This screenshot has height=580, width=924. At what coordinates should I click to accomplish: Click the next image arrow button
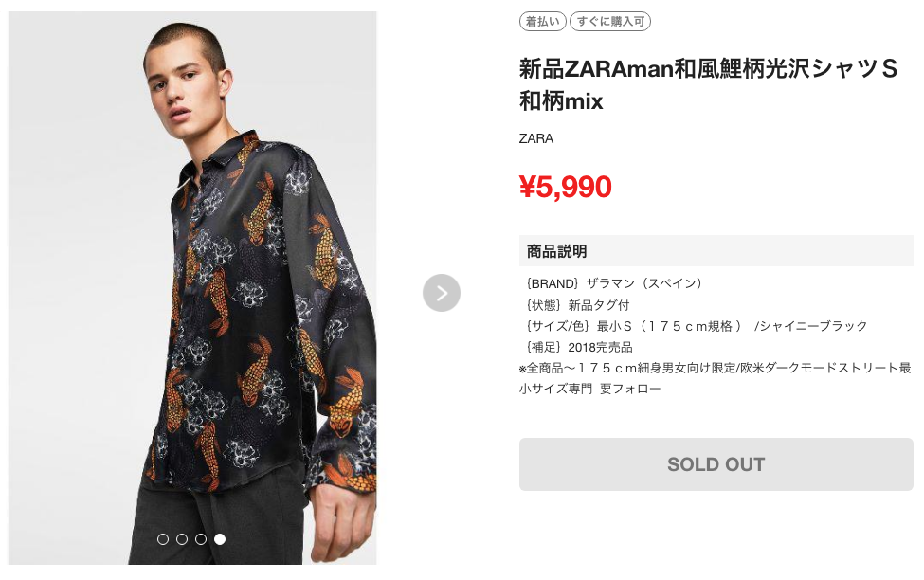442,293
